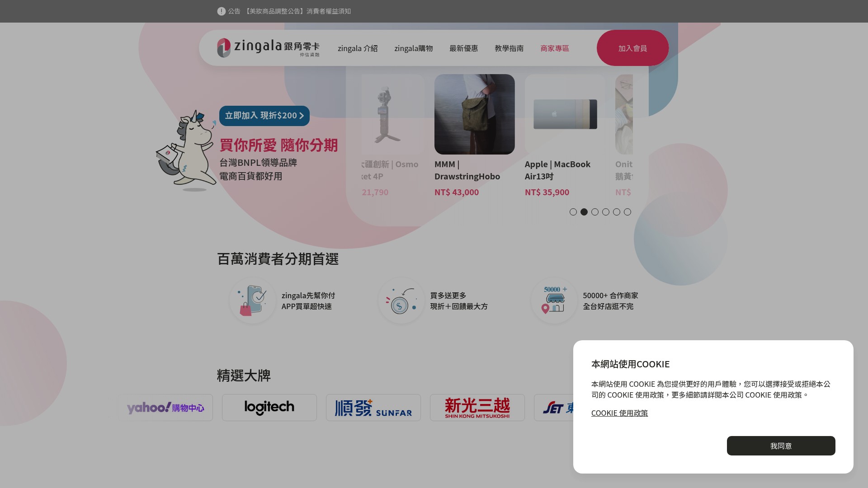This screenshot has height=488, width=868.
Task: Click the NT$ 35,900 price
Action: 547,192
